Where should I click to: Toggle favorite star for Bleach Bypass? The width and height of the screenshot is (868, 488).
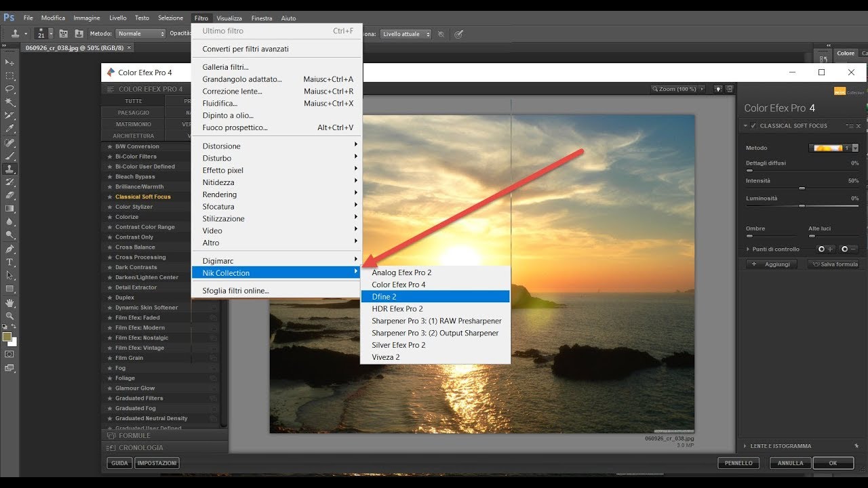[x=110, y=177]
